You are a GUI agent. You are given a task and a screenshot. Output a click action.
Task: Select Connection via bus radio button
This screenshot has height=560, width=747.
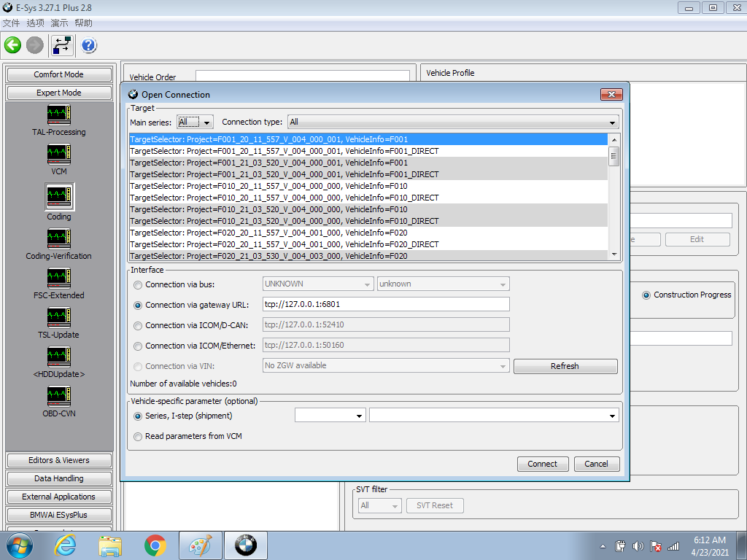[x=138, y=285]
